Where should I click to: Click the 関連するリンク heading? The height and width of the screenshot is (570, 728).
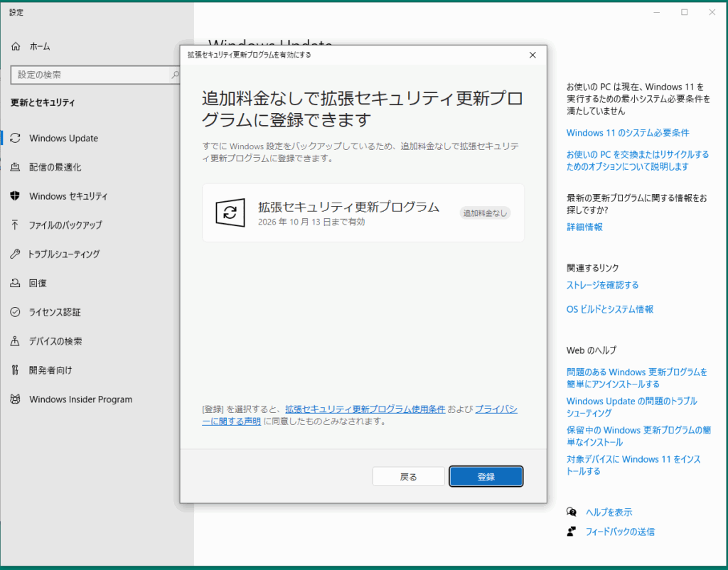coord(593,268)
